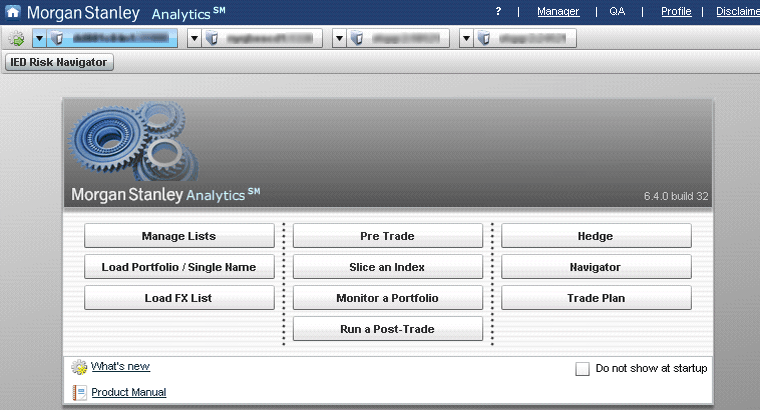Click the Product Manual notebook icon
Viewport: 760px width, 410px height.
click(x=79, y=393)
